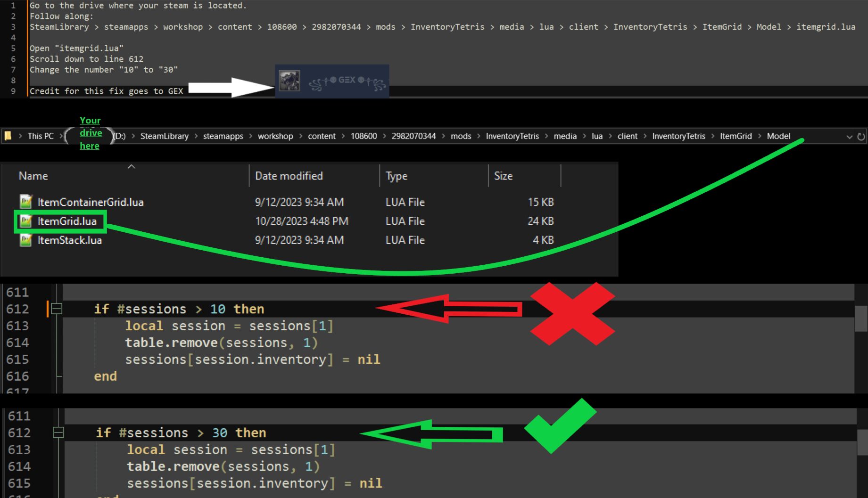Click the modified date of ItemContainerGrid.lua
The height and width of the screenshot is (498, 868).
pos(299,202)
